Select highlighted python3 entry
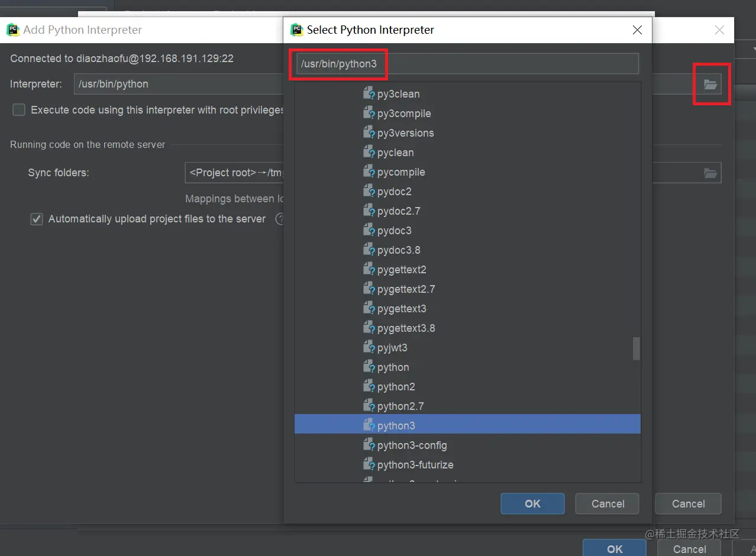Viewport: 756px width, 556px height. (x=467, y=425)
